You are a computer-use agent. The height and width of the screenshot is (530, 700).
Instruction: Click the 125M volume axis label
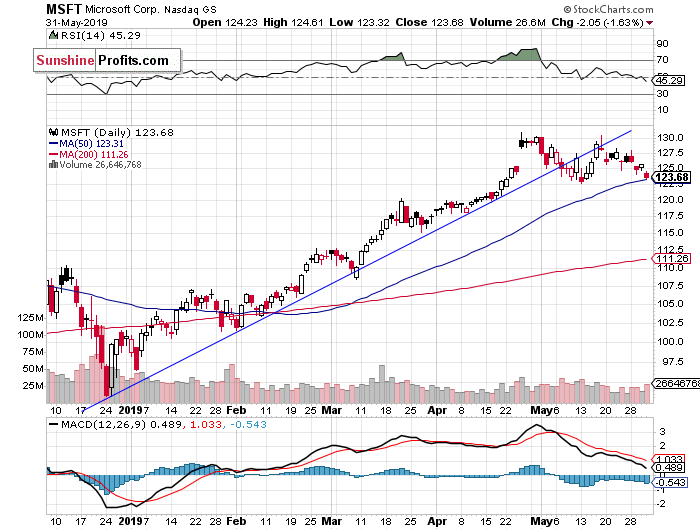(x=30, y=318)
